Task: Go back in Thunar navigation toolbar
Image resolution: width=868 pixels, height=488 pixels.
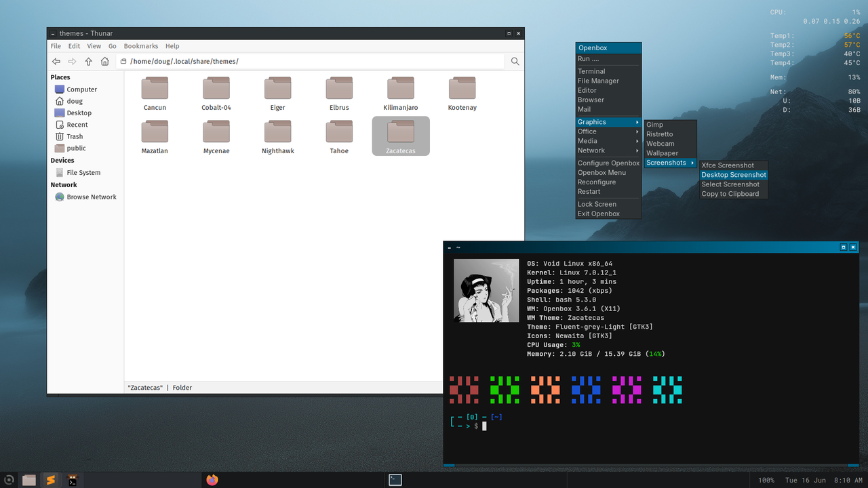Action: (x=56, y=61)
